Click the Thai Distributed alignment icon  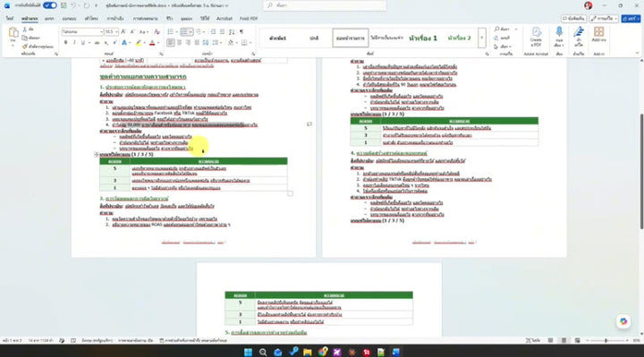[x=206, y=43]
